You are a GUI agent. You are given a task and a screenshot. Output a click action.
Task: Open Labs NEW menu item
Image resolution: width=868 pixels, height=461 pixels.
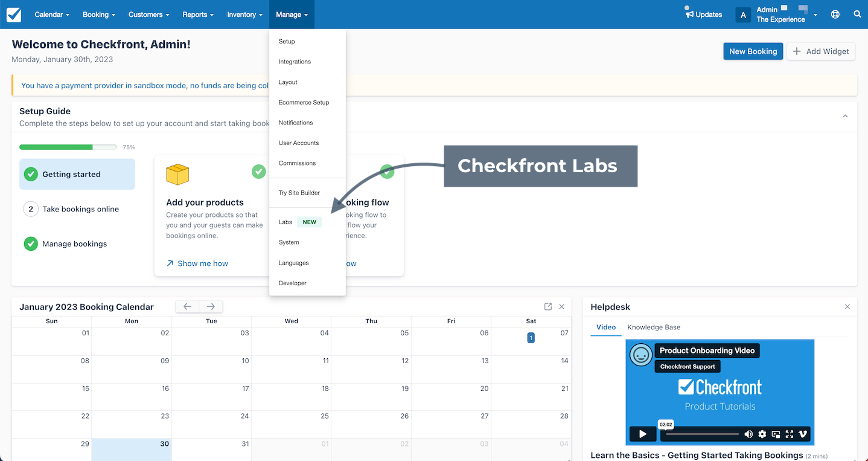point(307,222)
